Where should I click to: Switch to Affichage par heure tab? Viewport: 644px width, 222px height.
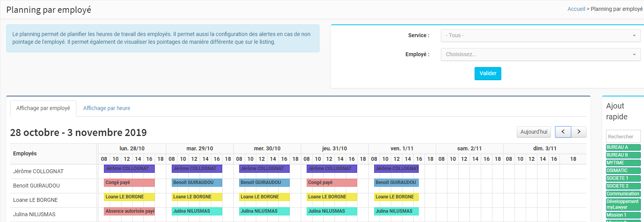tap(107, 108)
